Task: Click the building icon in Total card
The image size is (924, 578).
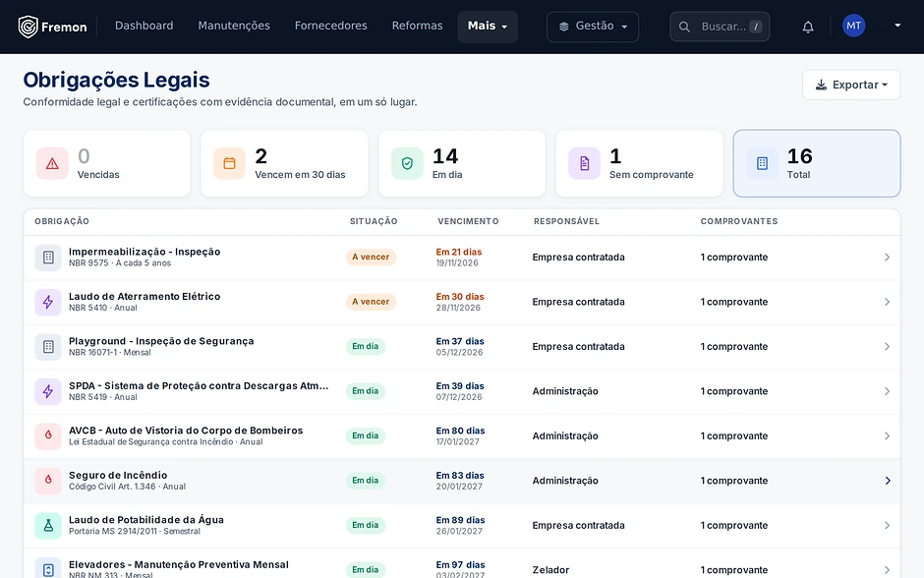Action: point(762,163)
